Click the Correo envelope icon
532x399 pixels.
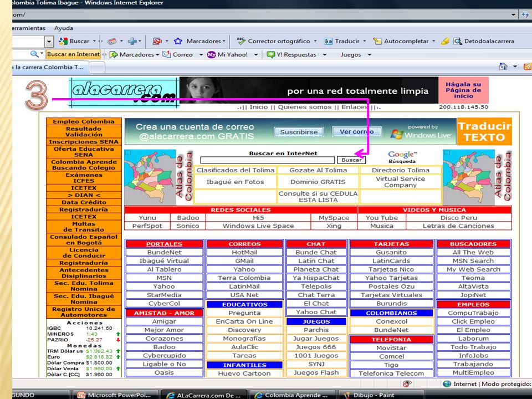tap(166, 54)
